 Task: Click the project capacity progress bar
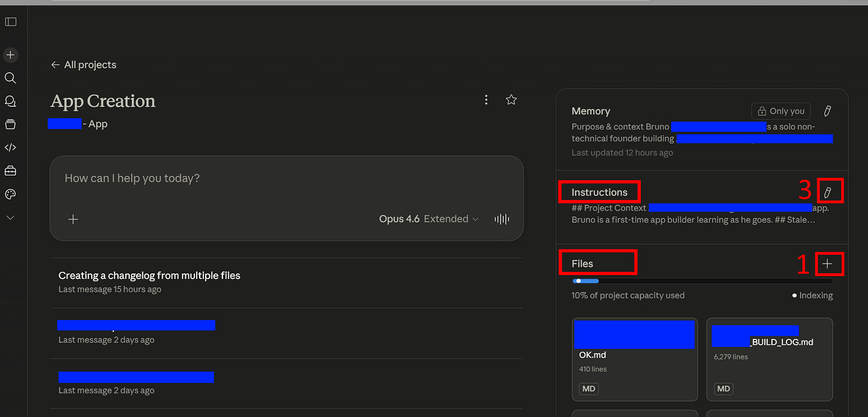(x=702, y=281)
